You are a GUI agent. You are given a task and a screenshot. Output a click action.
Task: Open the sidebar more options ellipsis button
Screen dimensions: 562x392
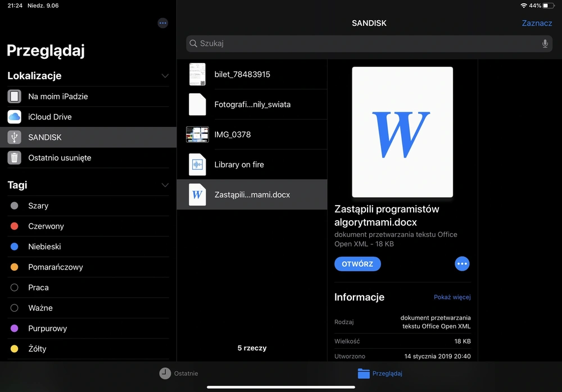163,23
